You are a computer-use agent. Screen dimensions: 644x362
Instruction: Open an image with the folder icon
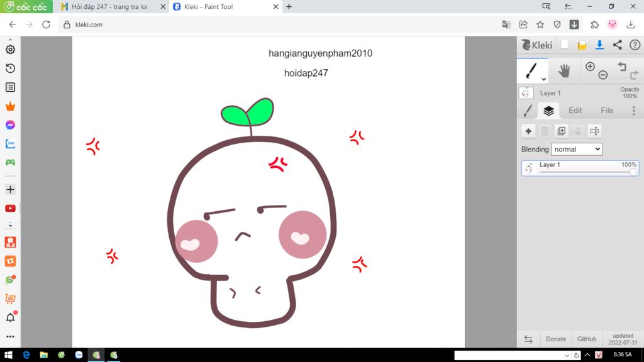[x=582, y=45]
